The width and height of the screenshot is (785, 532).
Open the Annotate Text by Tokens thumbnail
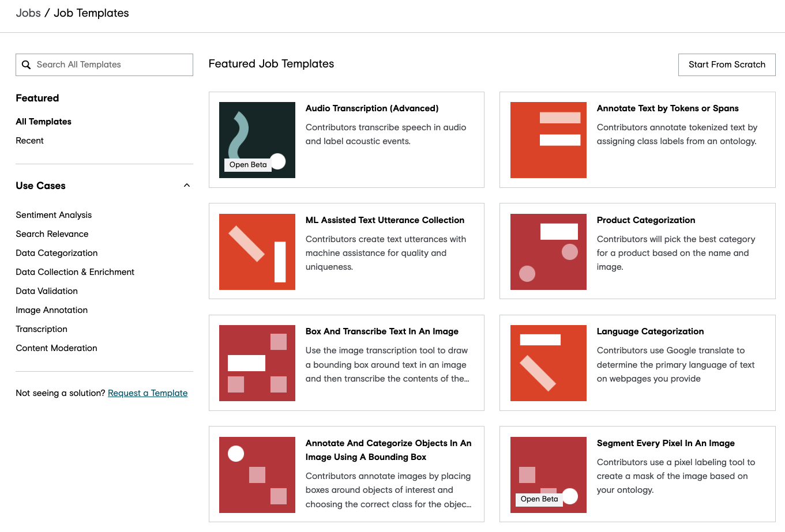pyautogui.click(x=549, y=140)
